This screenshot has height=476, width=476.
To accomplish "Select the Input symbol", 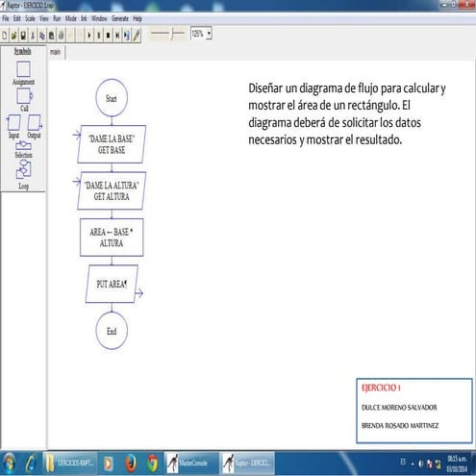I will click(13, 123).
